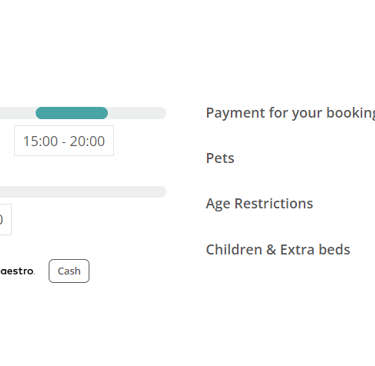This screenshot has height=366, width=375.
Task: Open the Children & Extra beds section
Action: [x=278, y=249]
